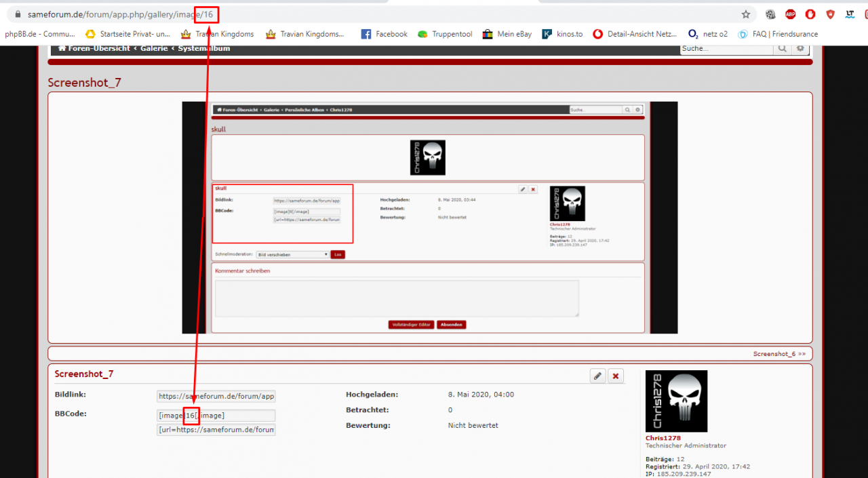Open the Galerie breadcrumb link
The image size is (868, 478).
tap(155, 48)
